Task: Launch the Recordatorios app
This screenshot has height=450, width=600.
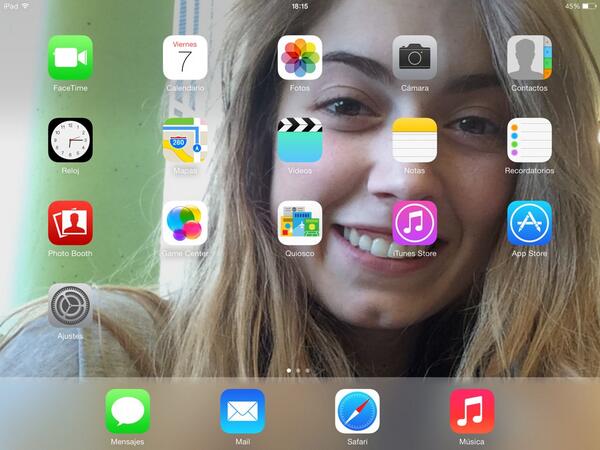Action: 530,140
